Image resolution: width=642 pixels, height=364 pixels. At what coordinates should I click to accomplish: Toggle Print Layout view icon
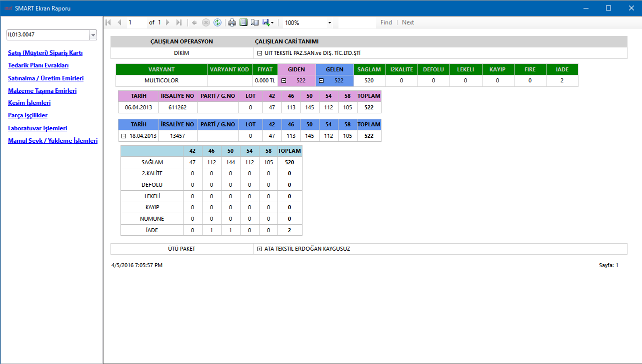click(243, 22)
